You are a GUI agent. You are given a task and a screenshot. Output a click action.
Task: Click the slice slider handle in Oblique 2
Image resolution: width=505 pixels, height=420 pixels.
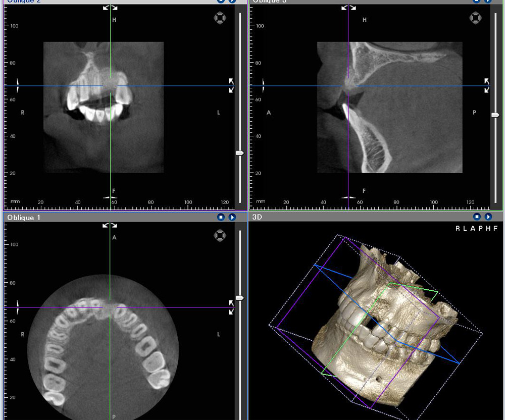[240, 153]
